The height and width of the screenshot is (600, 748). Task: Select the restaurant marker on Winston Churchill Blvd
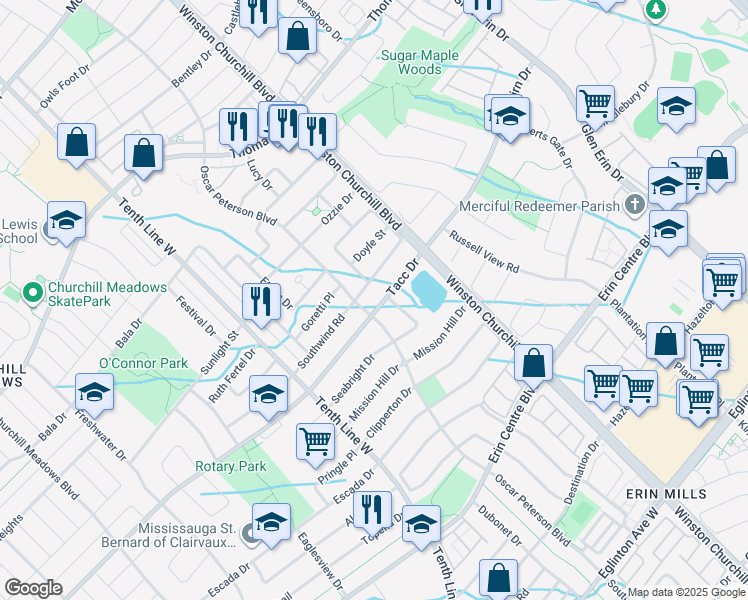click(x=318, y=136)
